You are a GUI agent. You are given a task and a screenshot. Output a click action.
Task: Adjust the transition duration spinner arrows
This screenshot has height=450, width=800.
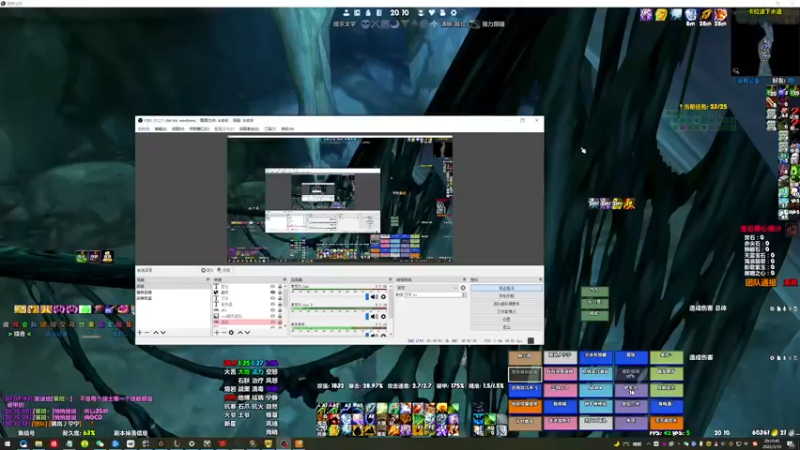pyautogui.click(x=464, y=295)
